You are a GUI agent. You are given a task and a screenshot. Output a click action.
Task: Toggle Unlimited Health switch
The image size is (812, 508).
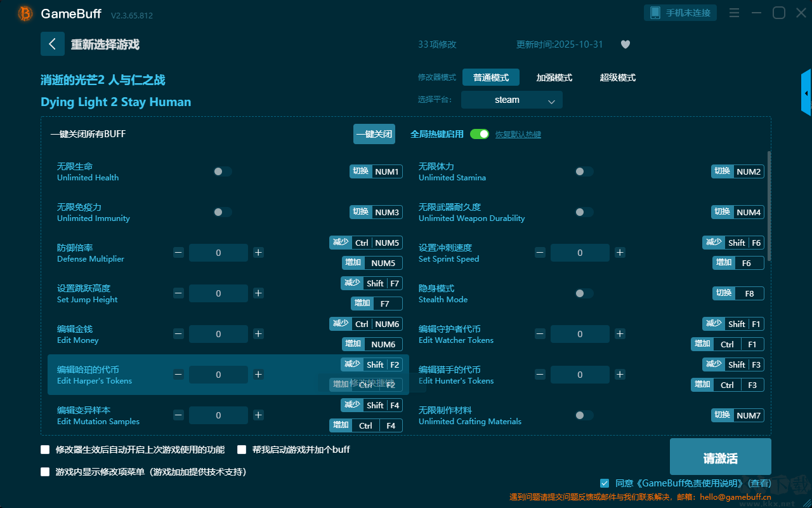(x=223, y=171)
